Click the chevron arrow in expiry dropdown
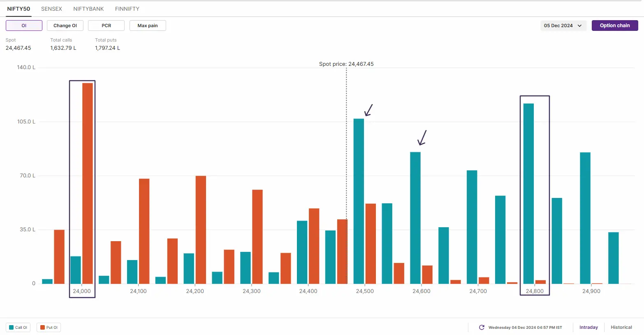 [579, 26]
